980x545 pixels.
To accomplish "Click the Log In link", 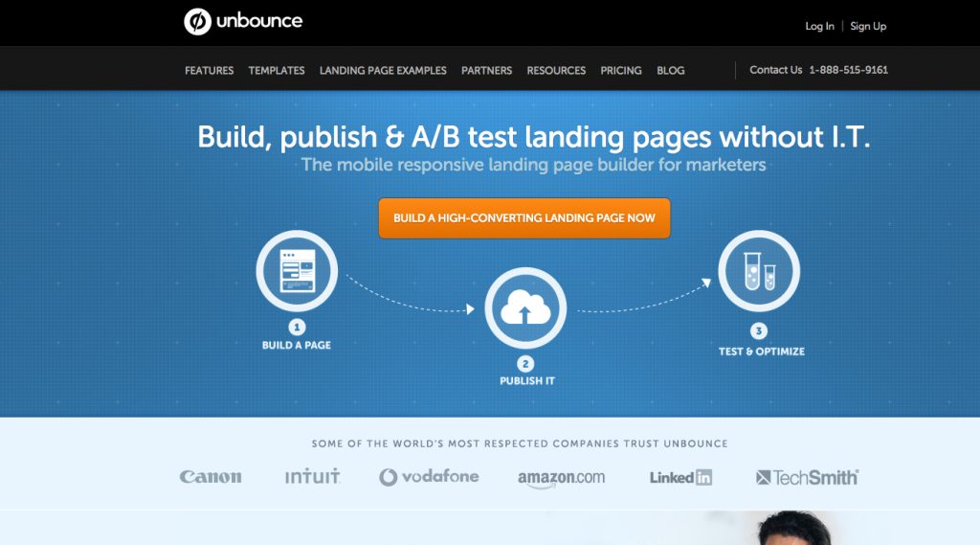I will [819, 26].
